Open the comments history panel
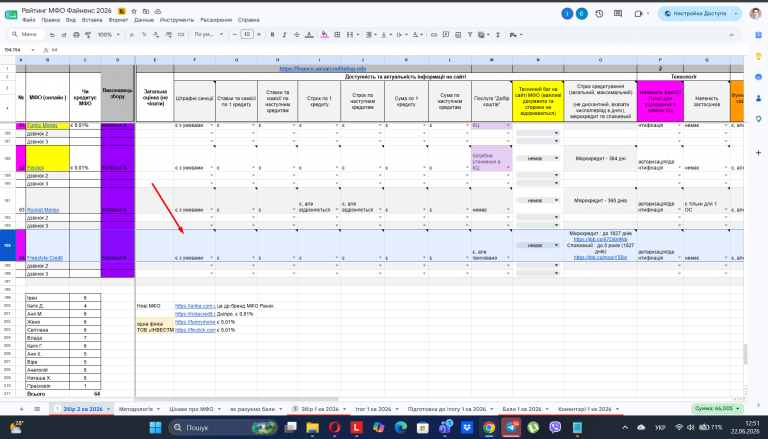The width and height of the screenshot is (768, 439). pyautogui.click(x=618, y=14)
